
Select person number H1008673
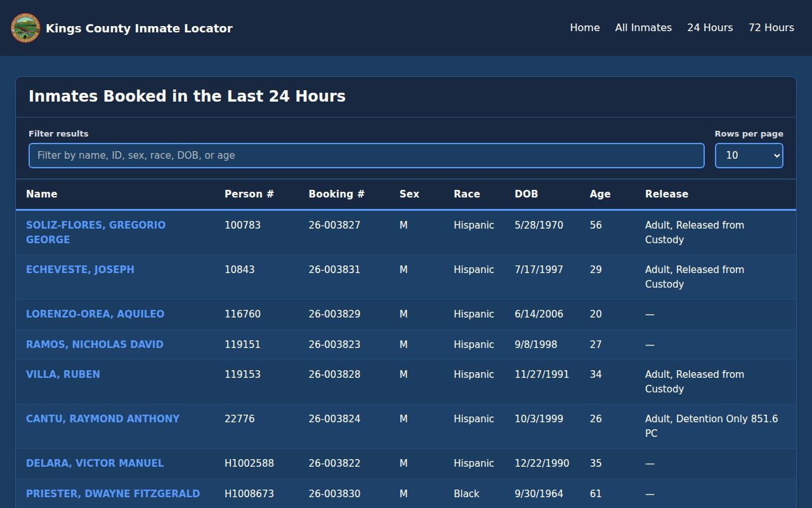click(x=249, y=493)
